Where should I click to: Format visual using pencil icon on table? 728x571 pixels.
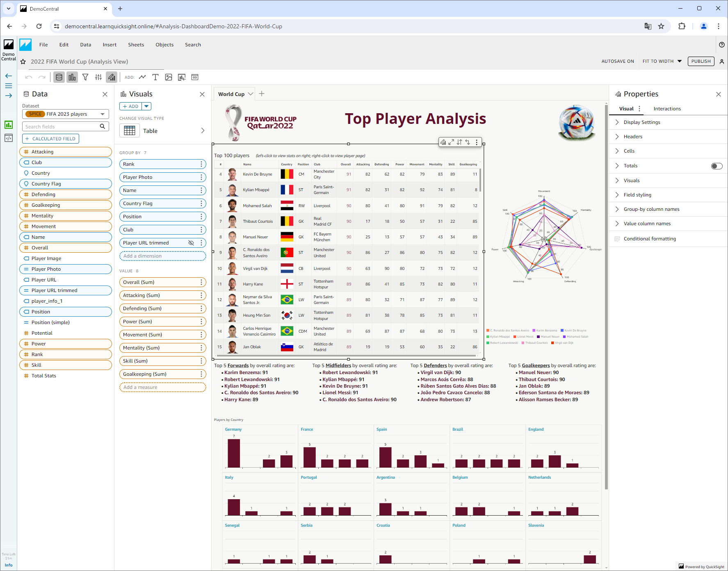point(443,142)
